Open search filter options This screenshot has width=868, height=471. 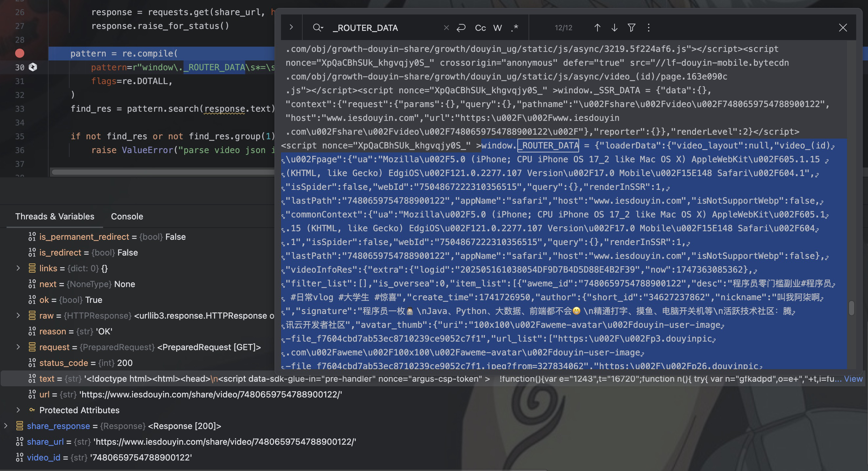631,28
